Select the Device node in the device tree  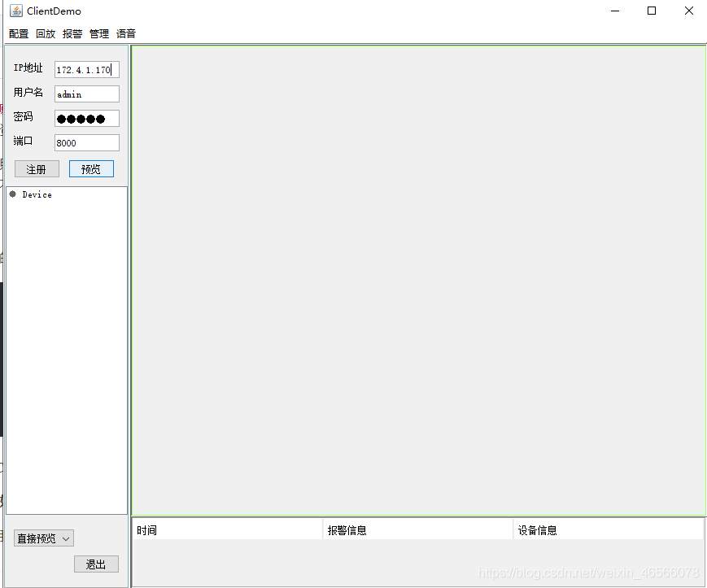37,194
